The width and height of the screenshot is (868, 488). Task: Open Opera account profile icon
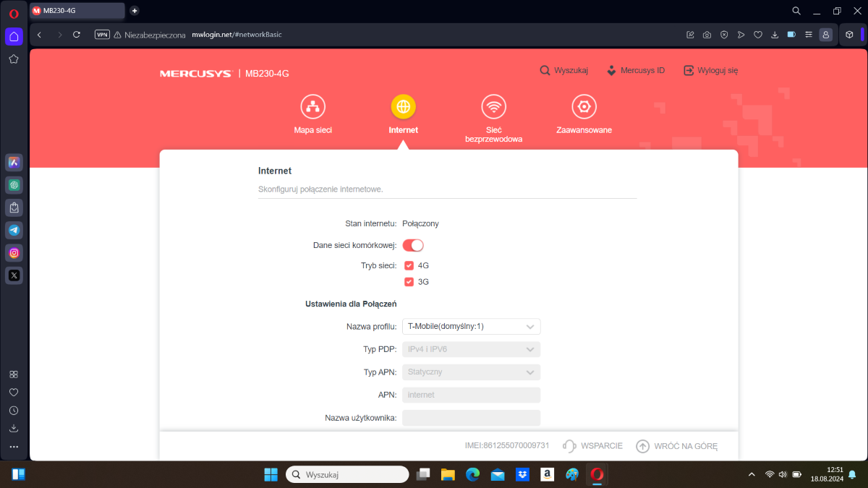[x=826, y=35]
